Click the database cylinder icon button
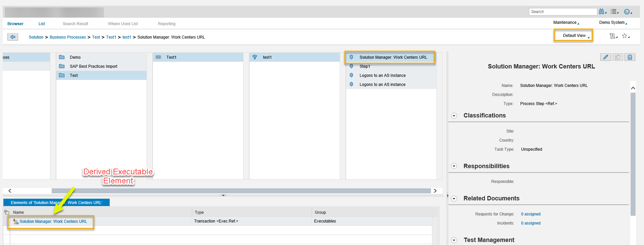Viewport: 644px width, 245px height. point(630,57)
